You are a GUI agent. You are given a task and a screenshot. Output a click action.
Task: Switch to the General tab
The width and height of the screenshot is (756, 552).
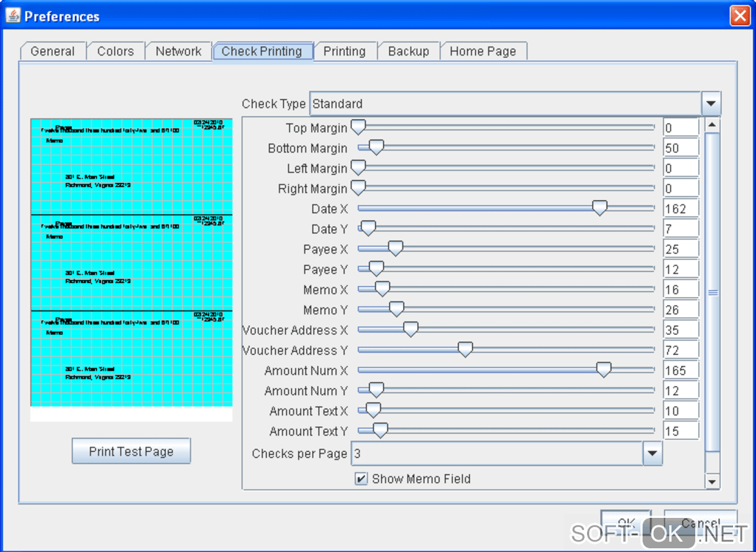pyautogui.click(x=53, y=51)
